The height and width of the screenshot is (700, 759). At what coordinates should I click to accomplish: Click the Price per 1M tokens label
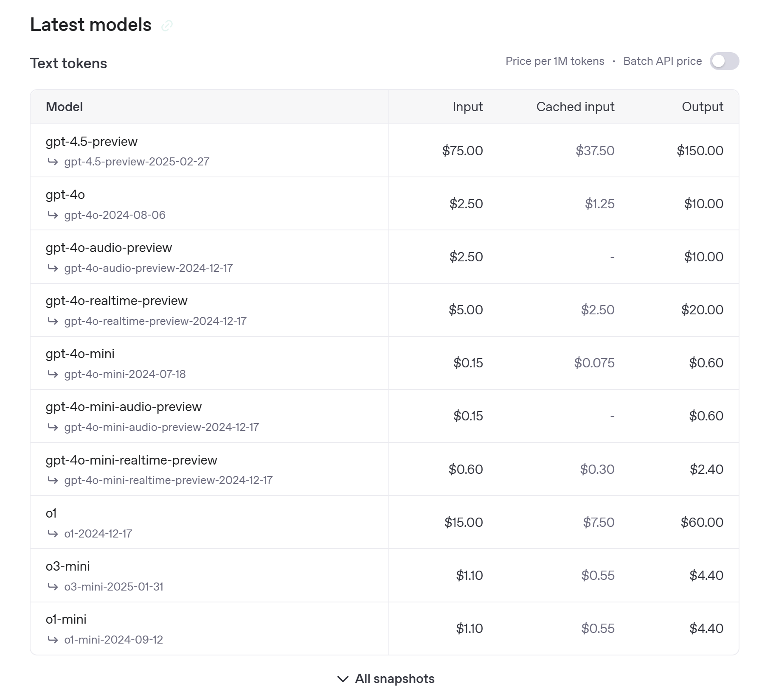(554, 61)
